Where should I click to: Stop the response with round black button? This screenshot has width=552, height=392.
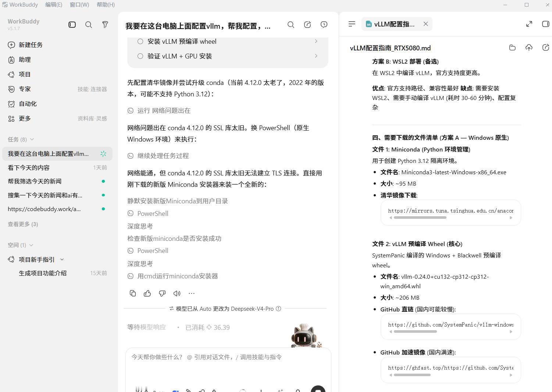[318, 389]
